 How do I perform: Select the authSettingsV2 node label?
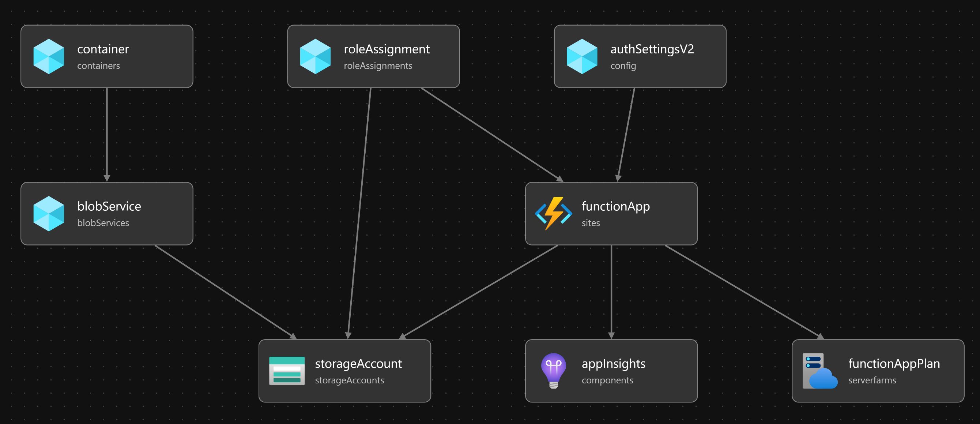pos(652,49)
